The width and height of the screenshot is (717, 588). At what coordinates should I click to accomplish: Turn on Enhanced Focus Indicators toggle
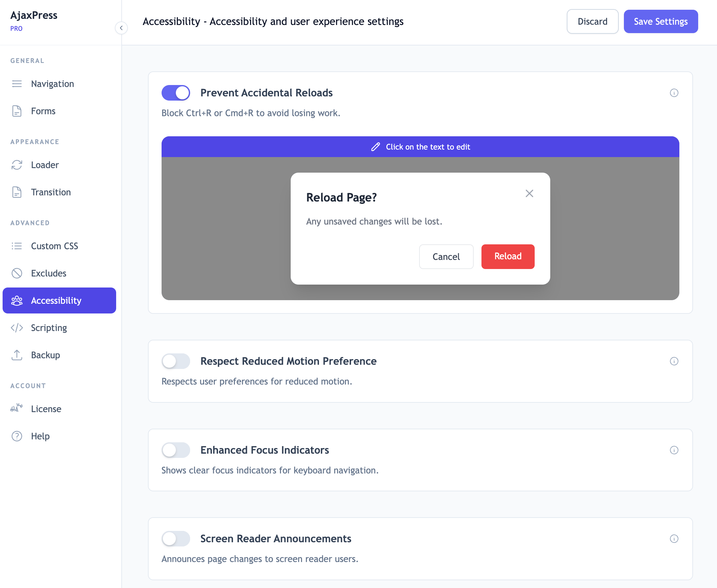coord(176,450)
